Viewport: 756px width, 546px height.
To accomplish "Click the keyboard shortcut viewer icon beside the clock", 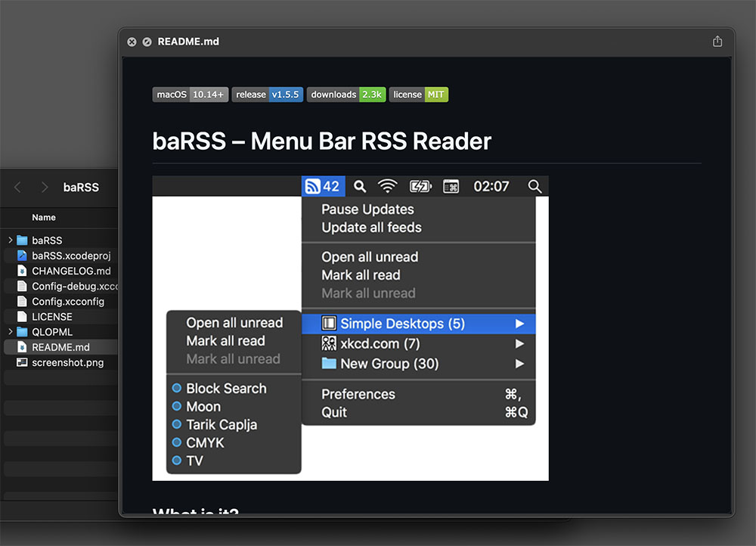I will click(x=451, y=186).
